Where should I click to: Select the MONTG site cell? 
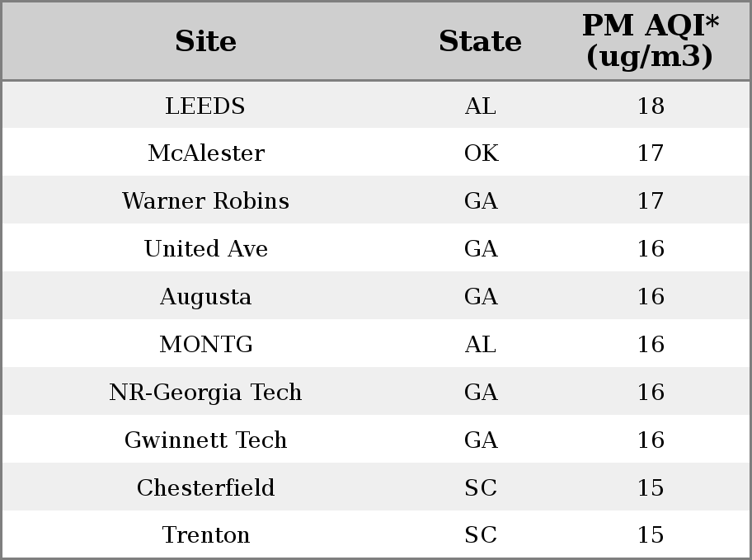[206, 344]
